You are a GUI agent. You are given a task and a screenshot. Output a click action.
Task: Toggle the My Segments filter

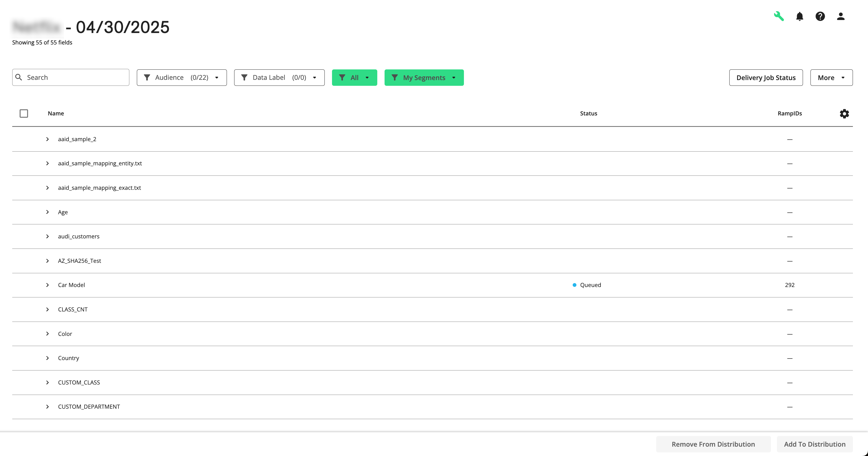[x=424, y=77]
